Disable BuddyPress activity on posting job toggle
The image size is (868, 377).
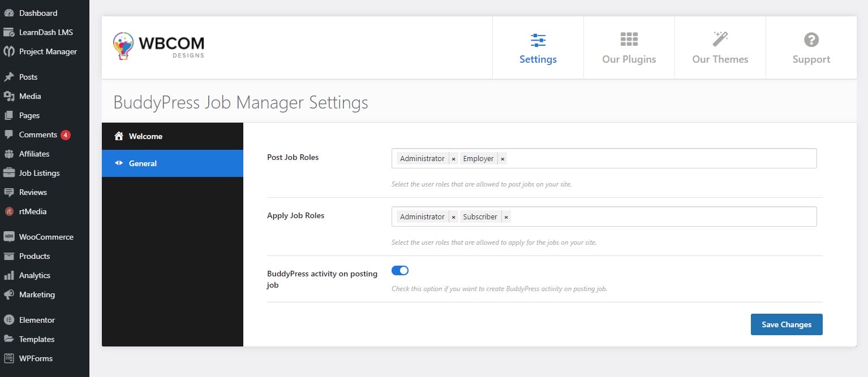point(400,271)
